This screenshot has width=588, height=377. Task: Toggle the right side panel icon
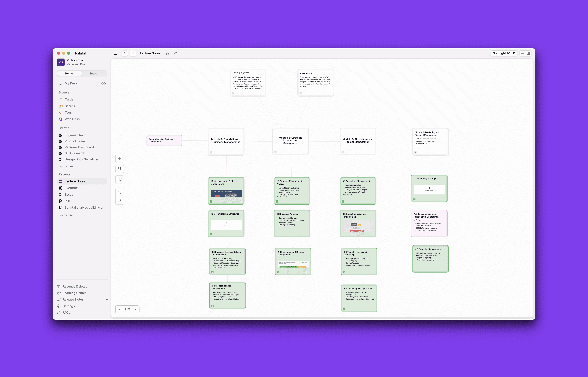[528, 53]
